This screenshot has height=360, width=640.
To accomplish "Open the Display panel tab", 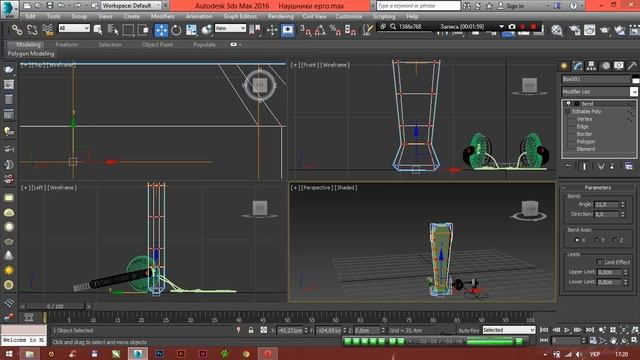I will (619, 66).
